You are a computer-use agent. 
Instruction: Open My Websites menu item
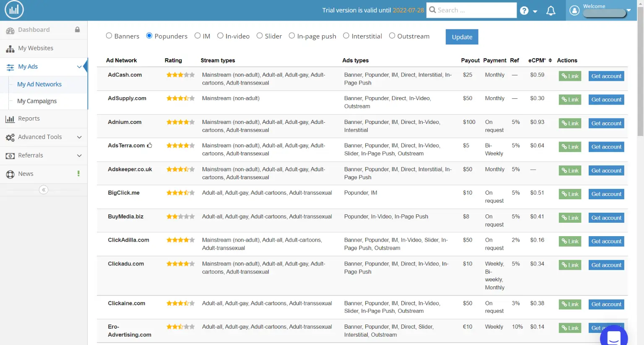pyautogui.click(x=44, y=49)
